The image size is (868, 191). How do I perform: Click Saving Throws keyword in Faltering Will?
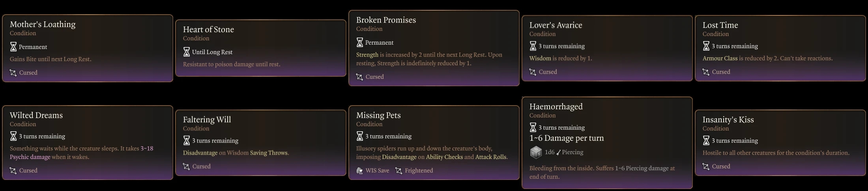pyautogui.click(x=269, y=153)
